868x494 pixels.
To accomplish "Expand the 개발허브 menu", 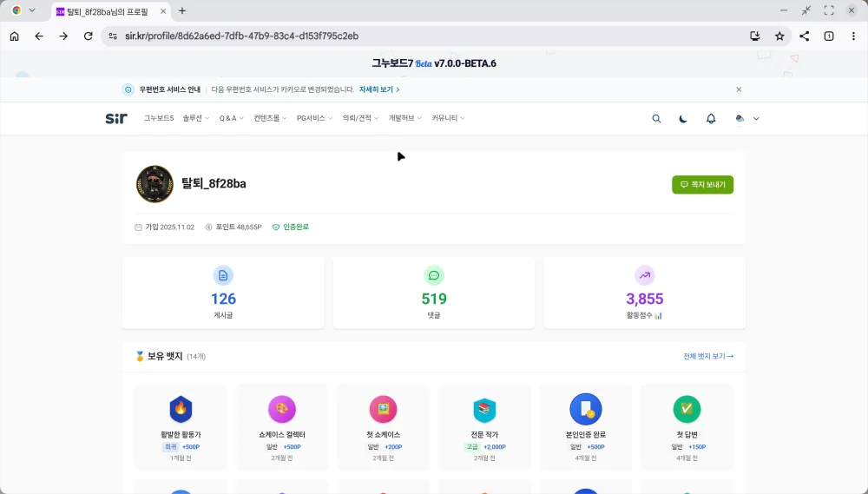I will (x=405, y=119).
